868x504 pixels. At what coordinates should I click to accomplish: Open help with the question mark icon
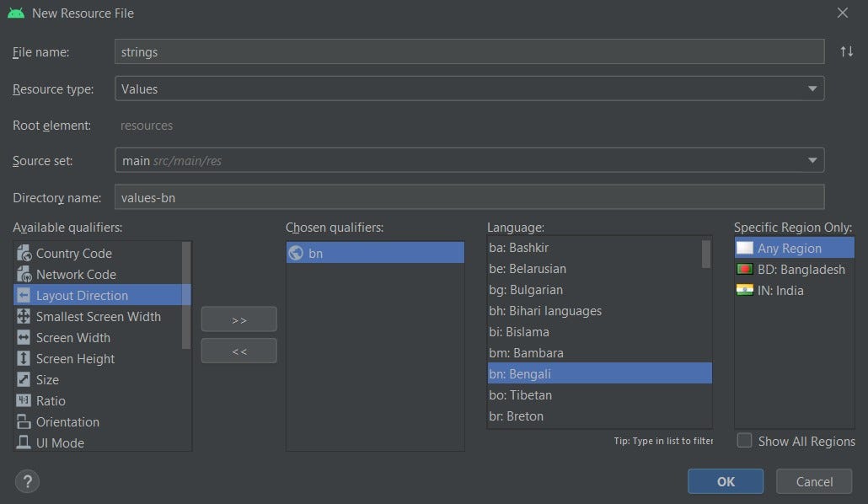27,480
